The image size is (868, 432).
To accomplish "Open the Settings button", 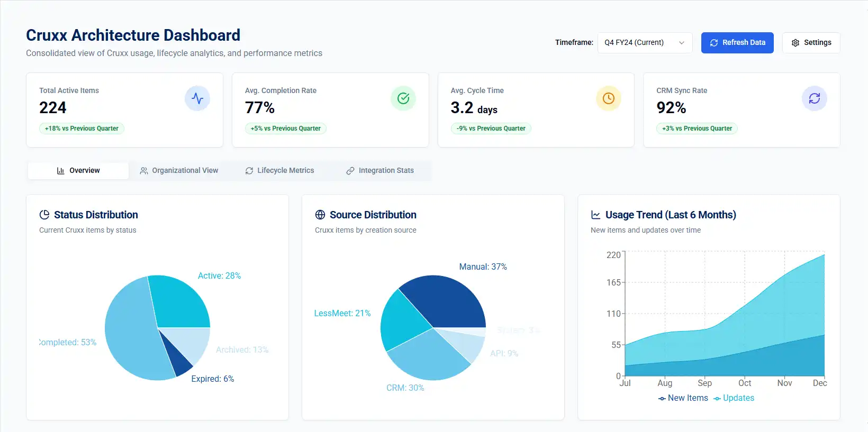I will coord(811,43).
